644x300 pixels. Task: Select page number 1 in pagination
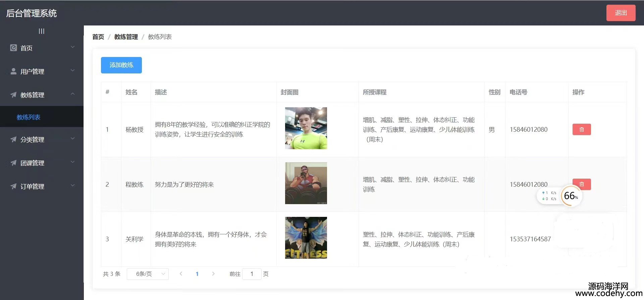pyautogui.click(x=197, y=274)
